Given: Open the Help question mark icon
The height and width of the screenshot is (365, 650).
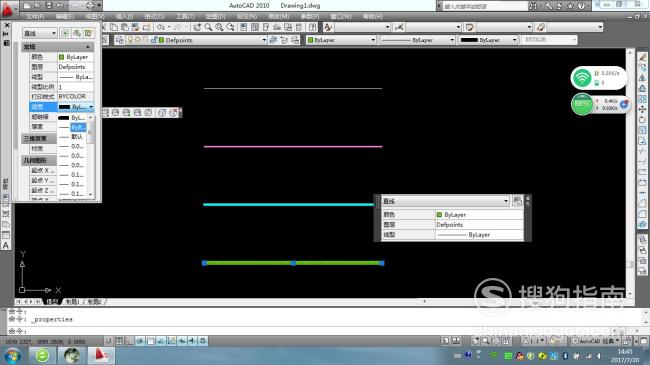Looking at the screenshot, I should pyautogui.click(x=313, y=27).
